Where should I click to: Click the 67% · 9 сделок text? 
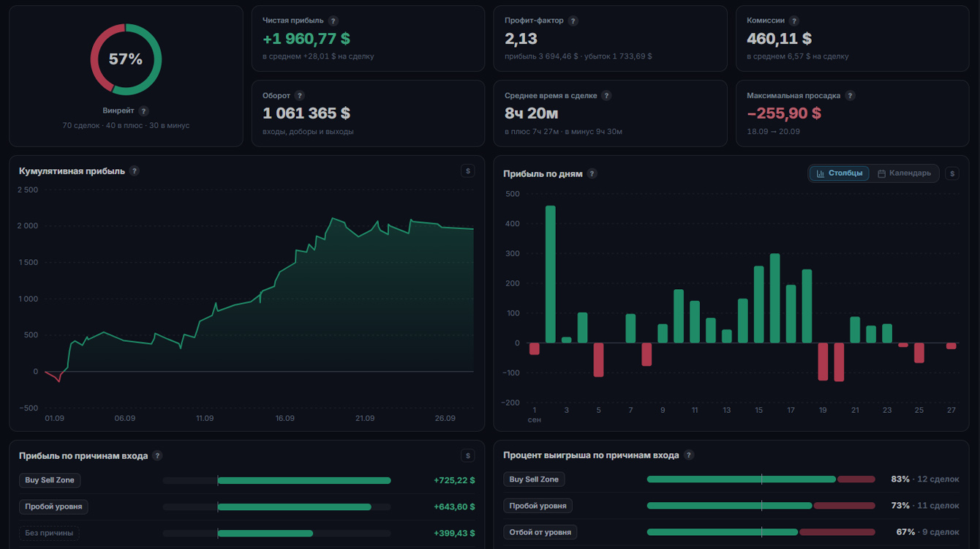pyautogui.click(x=927, y=532)
